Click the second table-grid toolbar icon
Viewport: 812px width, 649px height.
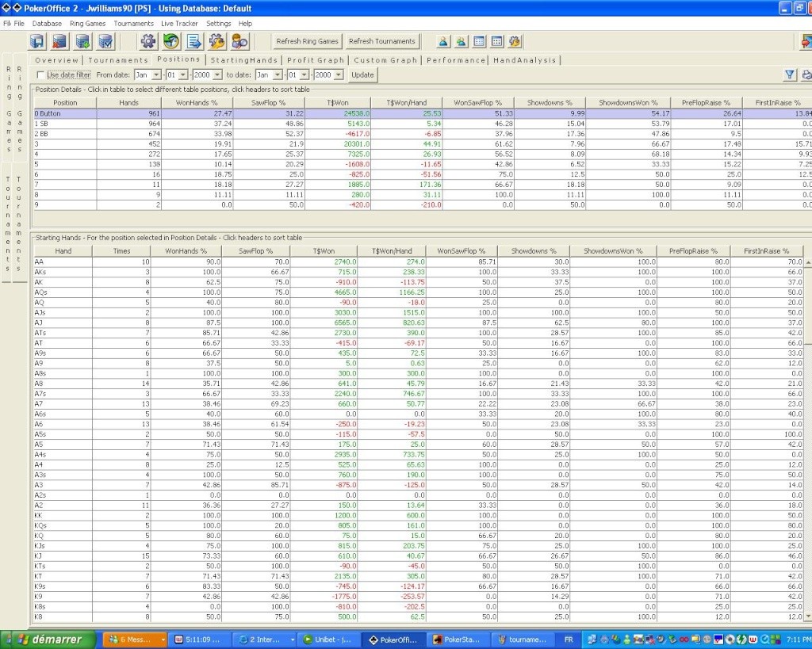point(496,41)
